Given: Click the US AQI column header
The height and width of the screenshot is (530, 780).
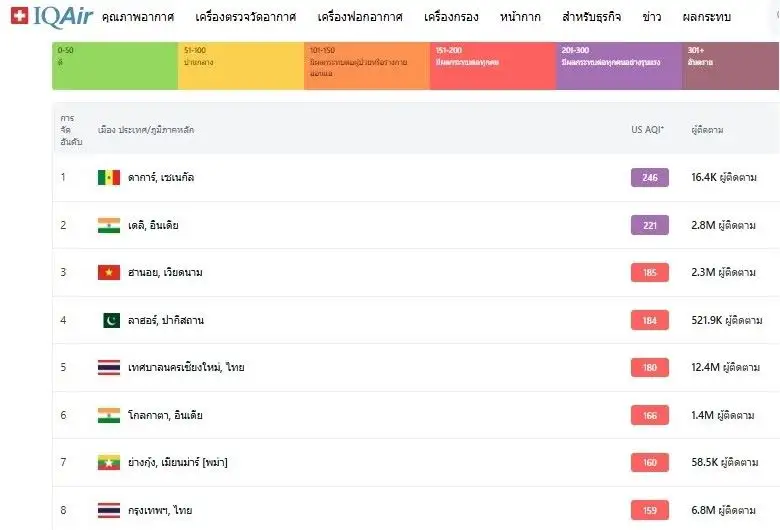Looking at the screenshot, I should (x=647, y=130).
